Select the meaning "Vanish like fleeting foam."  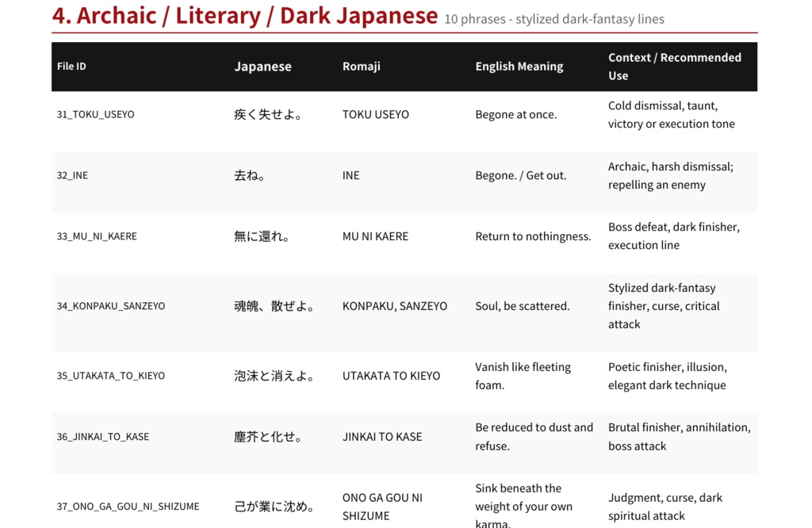523,376
